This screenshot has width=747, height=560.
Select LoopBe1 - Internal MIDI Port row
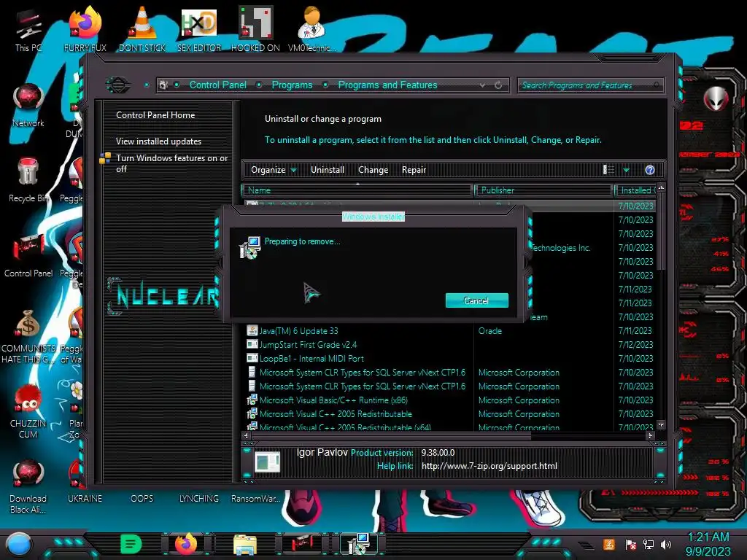click(449, 358)
